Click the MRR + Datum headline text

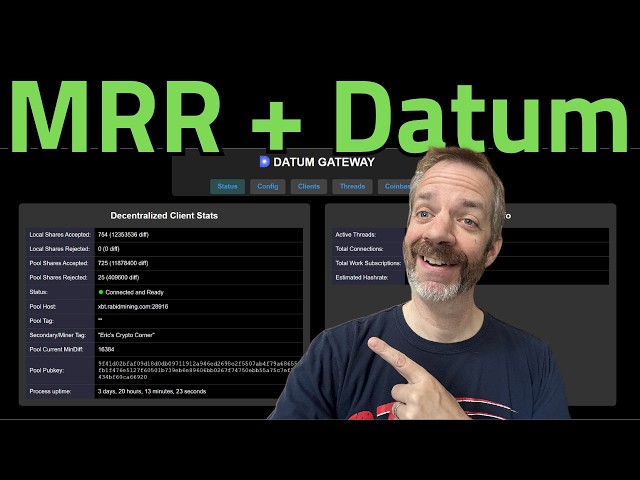319,116
